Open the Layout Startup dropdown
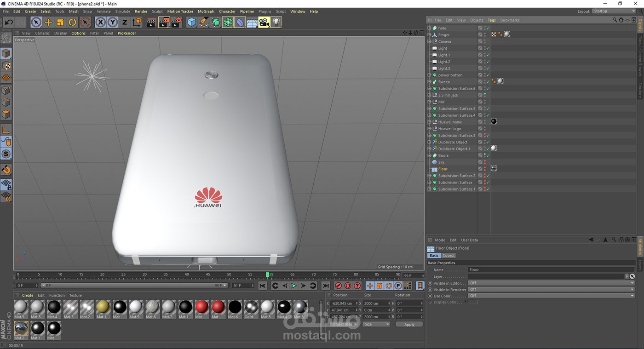The height and width of the screenshot is (349, 644). 613,11
